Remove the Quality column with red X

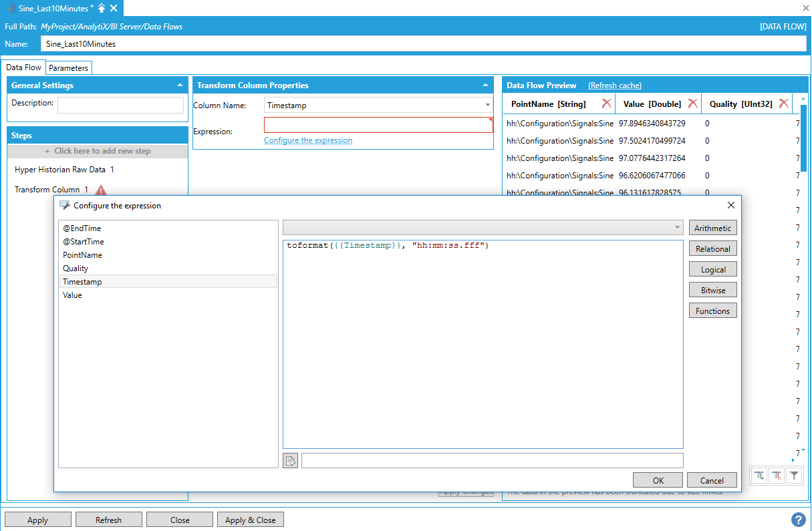point(783,104)
